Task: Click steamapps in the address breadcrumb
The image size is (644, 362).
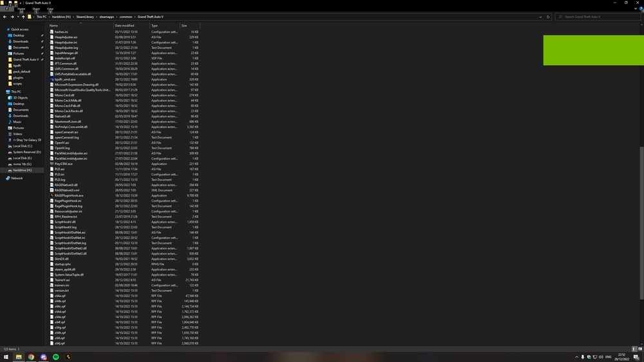Action: [107, 17]
